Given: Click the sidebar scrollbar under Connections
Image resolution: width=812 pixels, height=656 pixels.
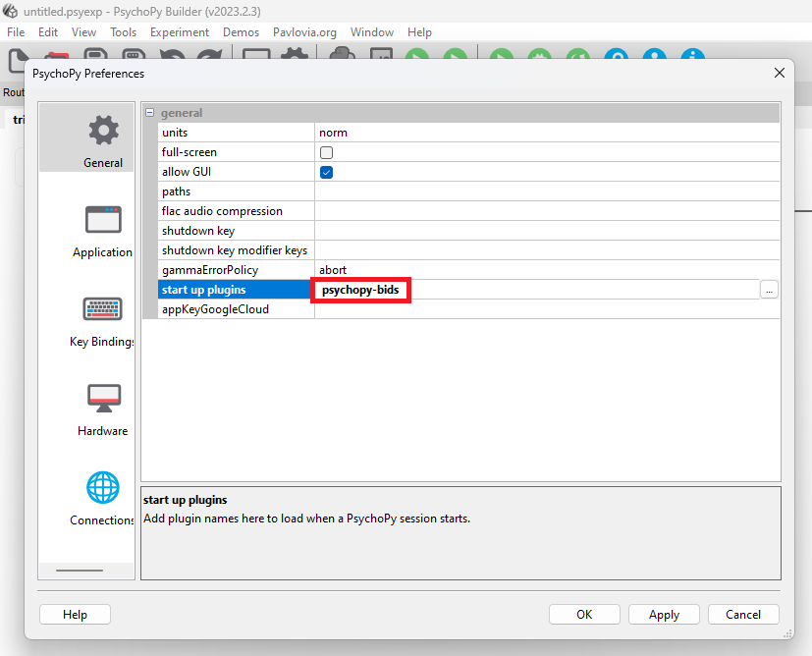Looking at the screenshot, I should [80, 571].
